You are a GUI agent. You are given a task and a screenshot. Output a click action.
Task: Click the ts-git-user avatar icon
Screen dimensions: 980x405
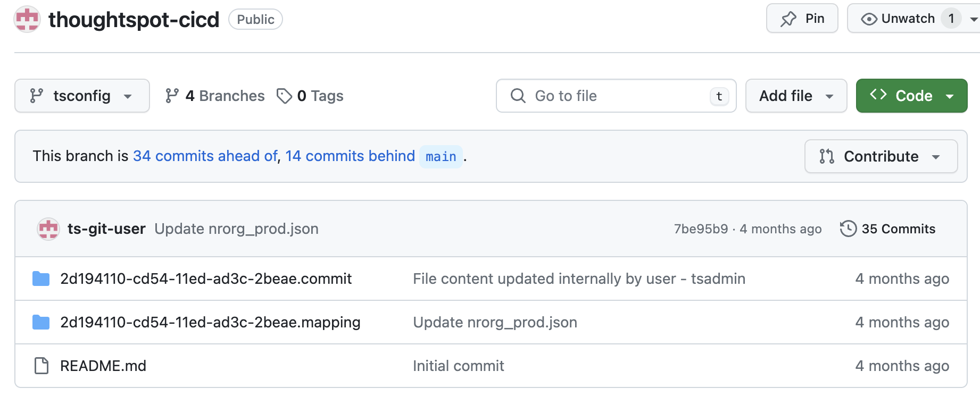(x=48, y=229)
